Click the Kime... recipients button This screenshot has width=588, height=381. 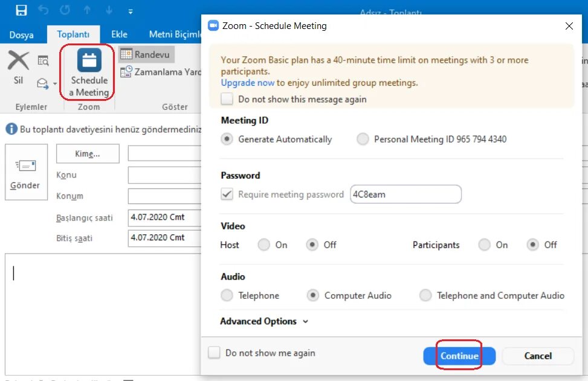(88, 153)
